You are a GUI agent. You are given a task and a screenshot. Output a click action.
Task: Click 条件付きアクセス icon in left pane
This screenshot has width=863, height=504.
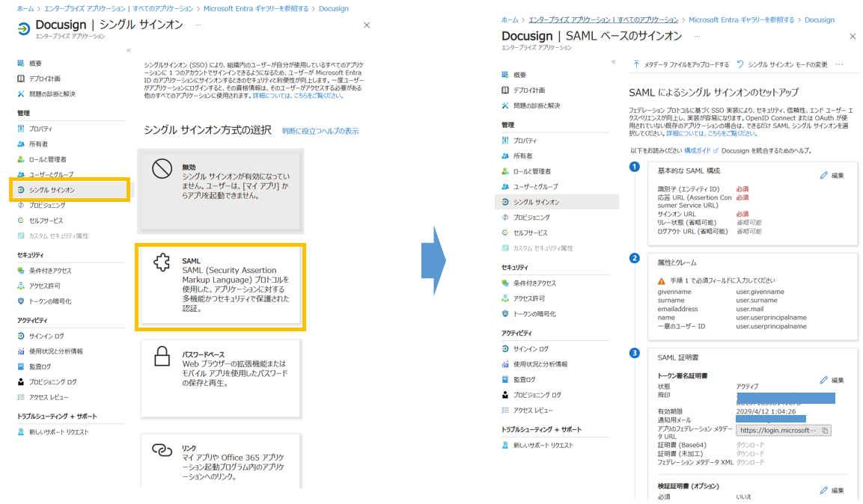tap(21, 271)
